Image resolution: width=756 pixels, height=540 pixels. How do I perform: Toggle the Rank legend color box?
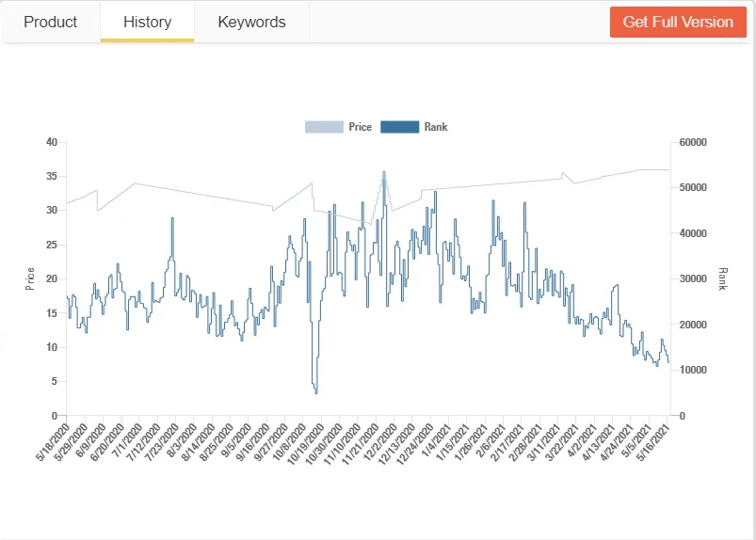point(400,127)
